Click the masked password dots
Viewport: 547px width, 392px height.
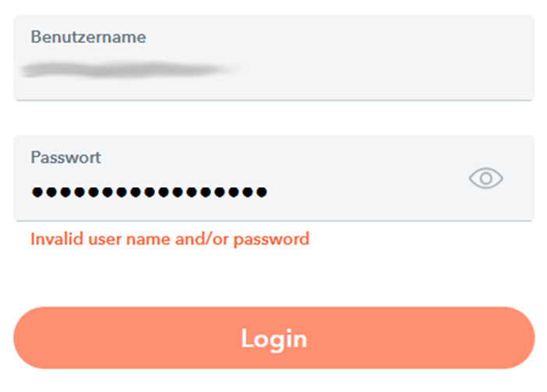coord(148,191)
